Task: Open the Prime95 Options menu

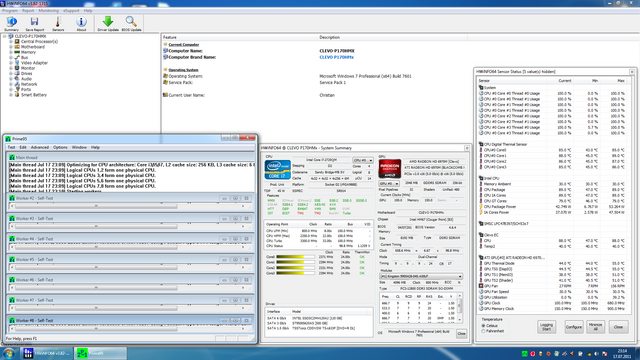Action: point(60,147)
